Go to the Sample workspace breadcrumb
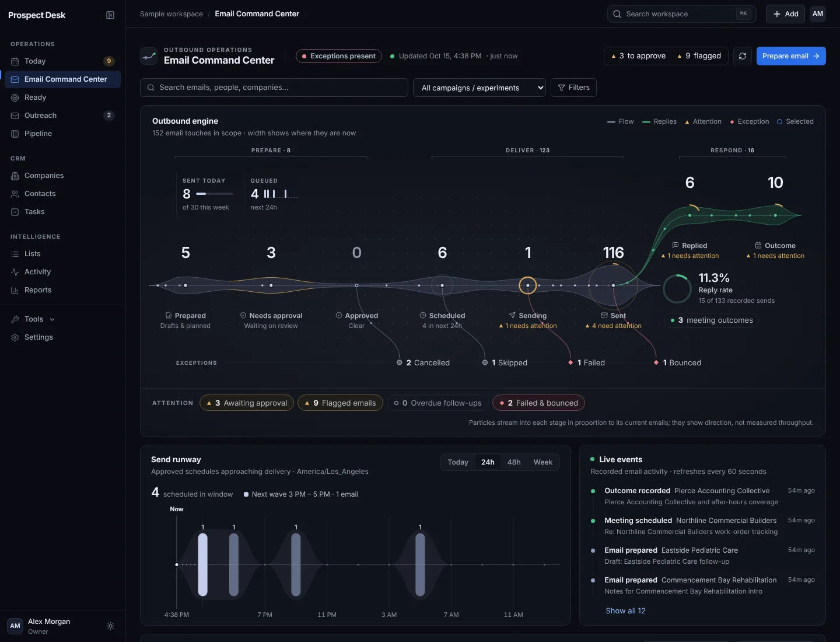Image resolution: width=840 pixels, height=642 pixels. (171, 14)
